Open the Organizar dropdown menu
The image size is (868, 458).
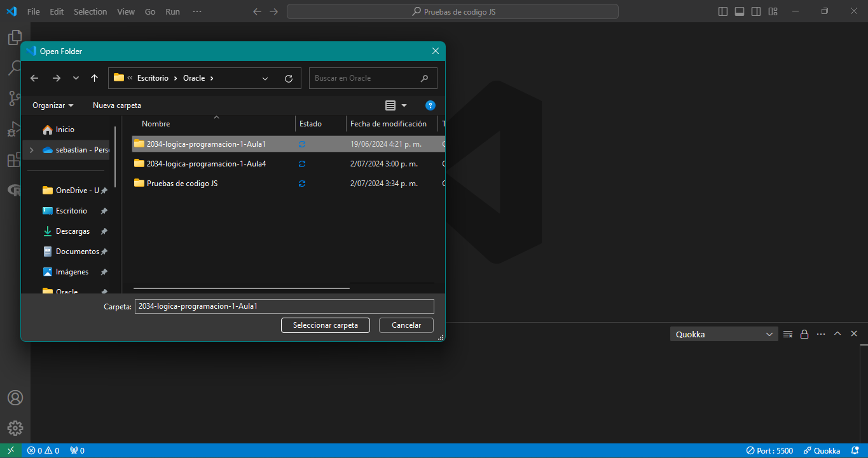53,105
